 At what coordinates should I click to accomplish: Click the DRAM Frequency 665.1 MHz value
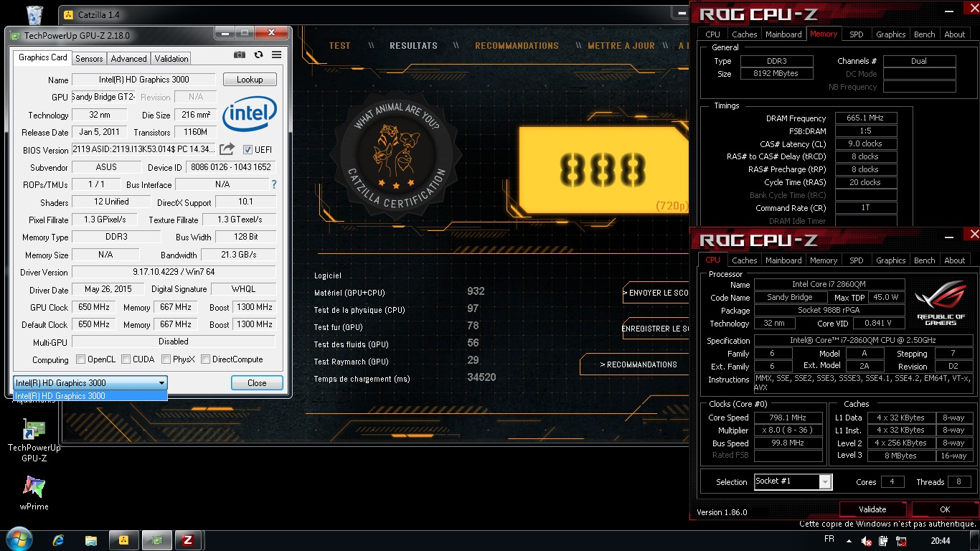point(864,118)
